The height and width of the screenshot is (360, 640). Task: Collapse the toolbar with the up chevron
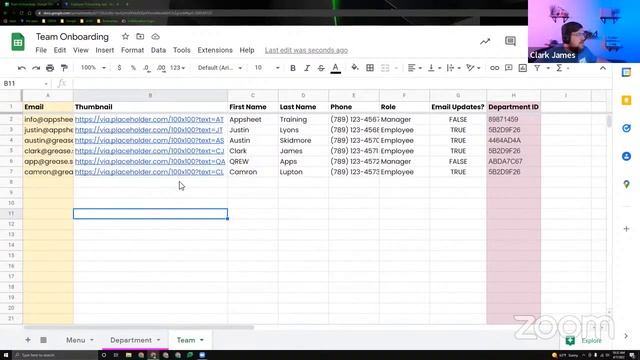click(603, 68)
